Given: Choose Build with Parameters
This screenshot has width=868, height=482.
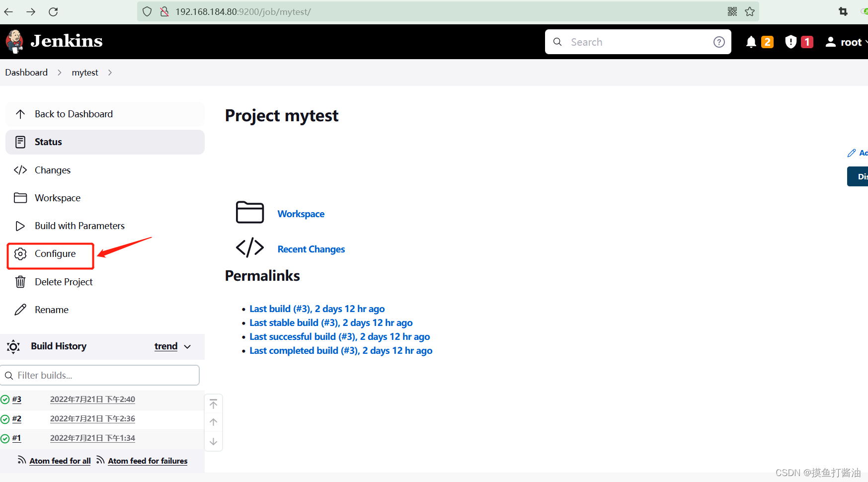Looking at the screenshot, I should [105, 226].
